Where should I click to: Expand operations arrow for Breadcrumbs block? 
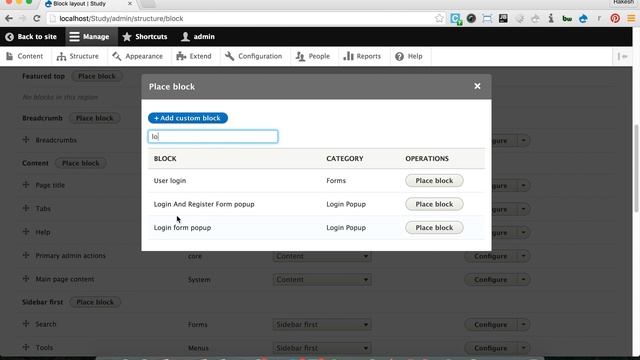(x=524, y=141)
